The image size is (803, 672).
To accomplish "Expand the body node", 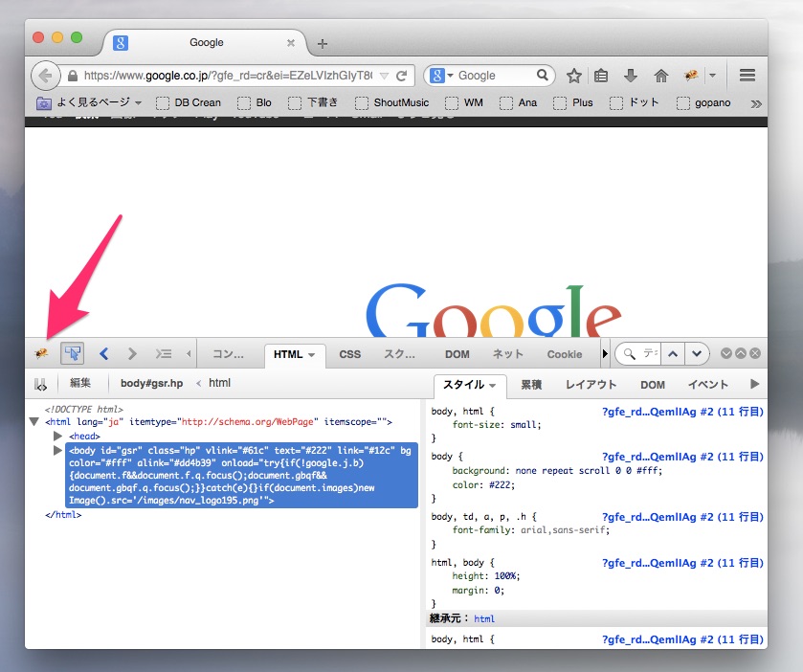I will (57, 451).
